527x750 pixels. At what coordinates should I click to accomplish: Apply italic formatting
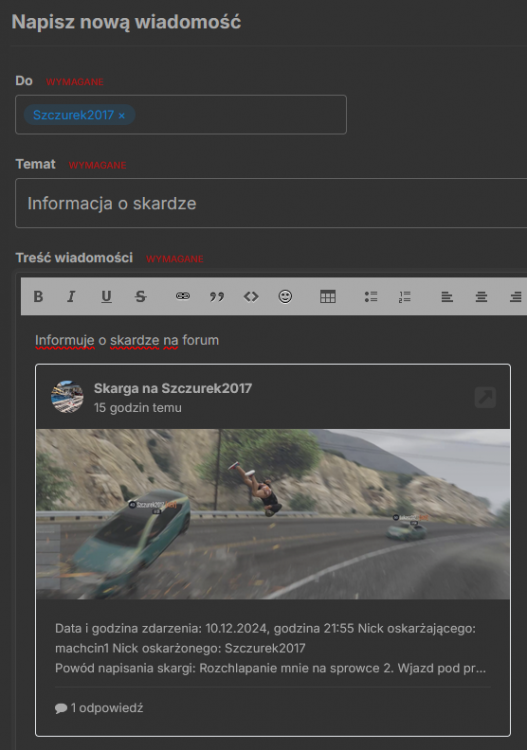(71, 297)
